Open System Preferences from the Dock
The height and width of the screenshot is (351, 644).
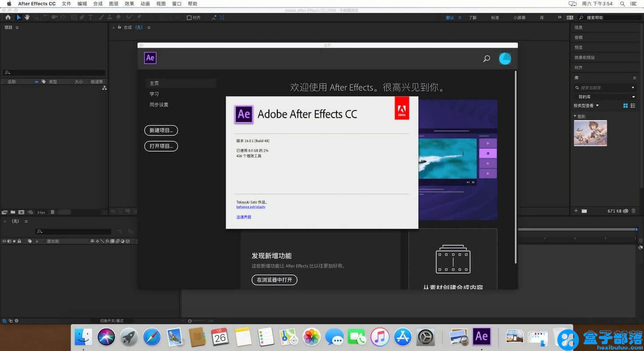[426, 337]
